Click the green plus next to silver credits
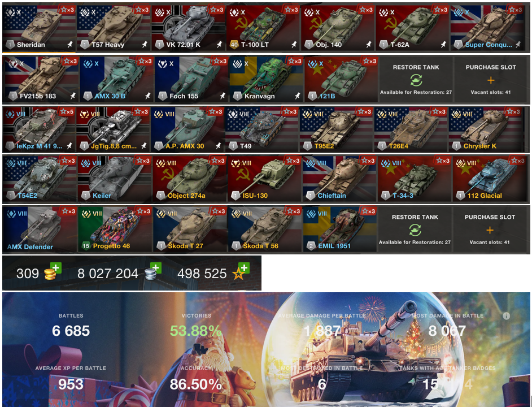Viewport: 532px width, 407px height. coord(156,268)
